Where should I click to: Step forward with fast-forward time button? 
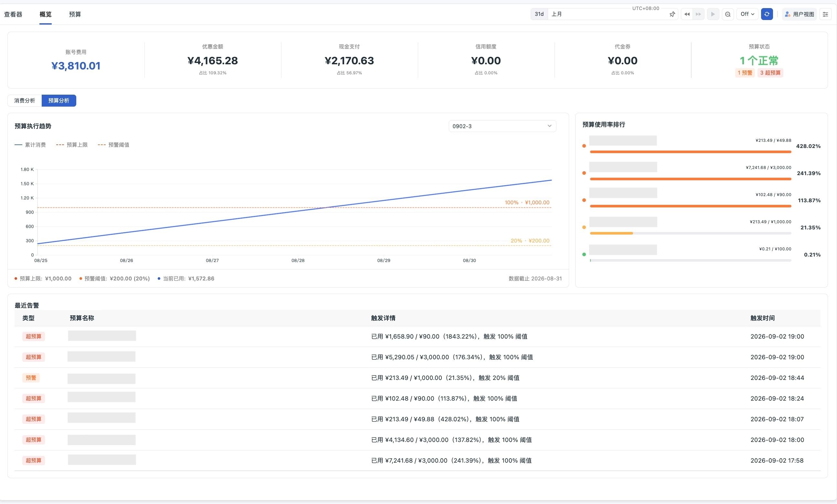698,14
